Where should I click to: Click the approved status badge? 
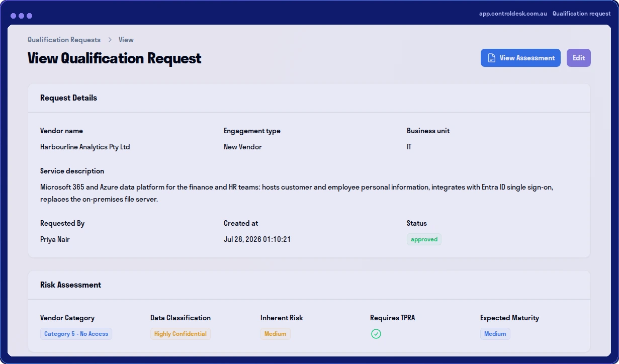pyautogui.click(x=424, y=239)
